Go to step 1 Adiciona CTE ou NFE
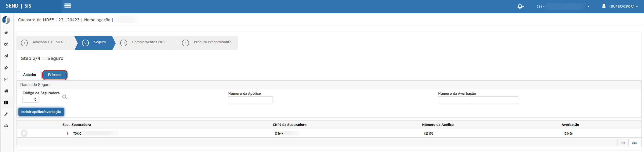 (46, 43)
